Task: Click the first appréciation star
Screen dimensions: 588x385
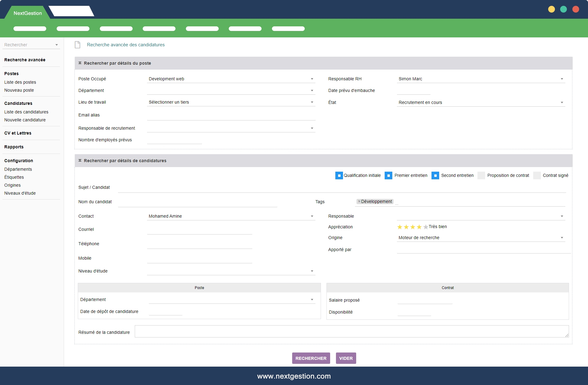Action: [400, 227]
